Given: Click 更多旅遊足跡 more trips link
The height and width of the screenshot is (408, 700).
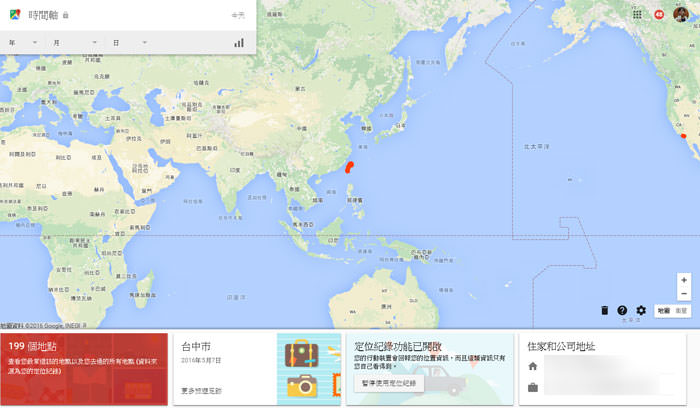Looking at the screenshot, I should point(201,391).
